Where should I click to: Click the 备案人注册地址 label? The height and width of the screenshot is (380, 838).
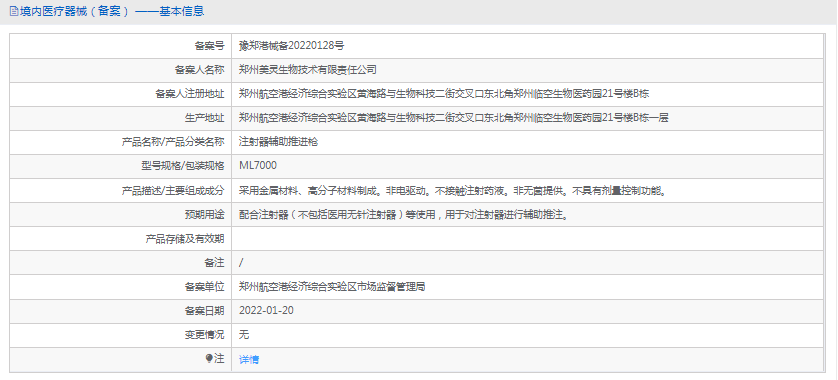[190, 94]
